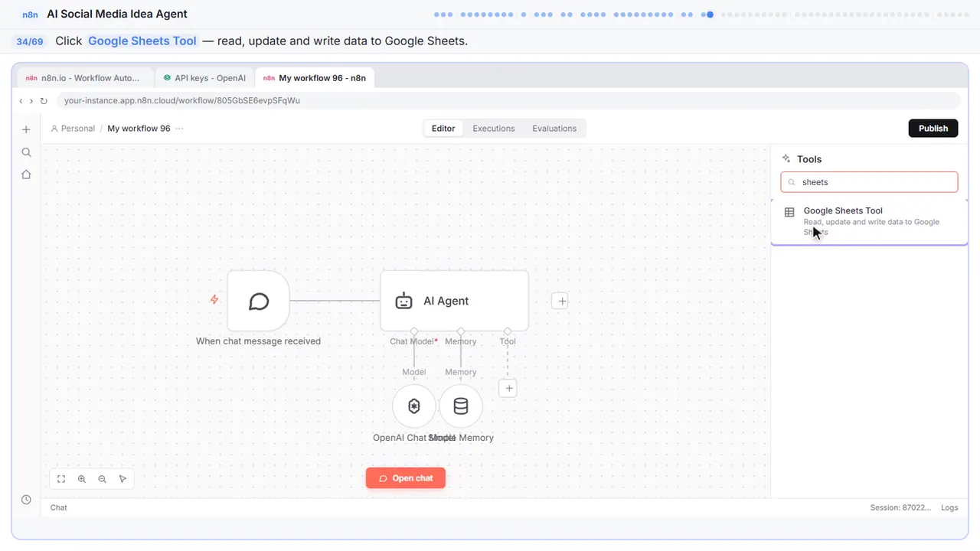Go to home icon in sidebar
Image resolution: width=980 pixels, height=551 pixels.
point(26,174)
